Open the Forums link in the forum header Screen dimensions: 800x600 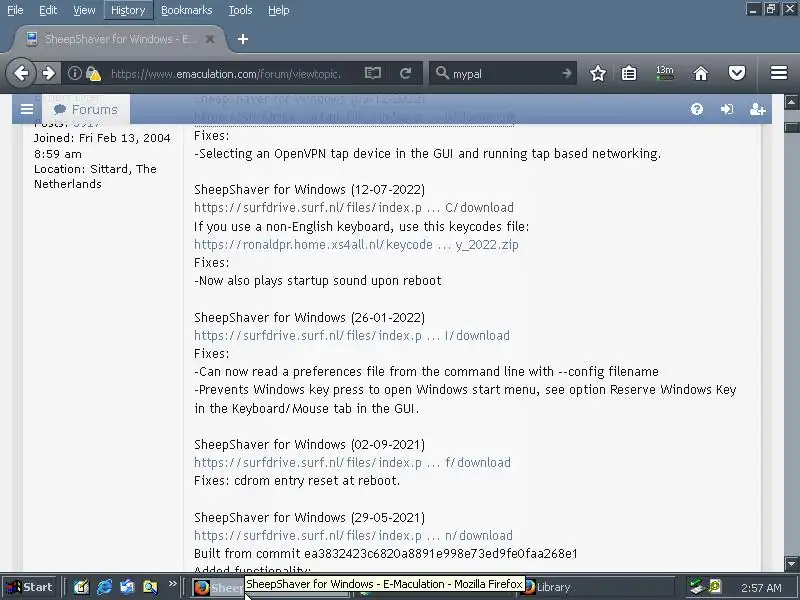tap(86, 109)
